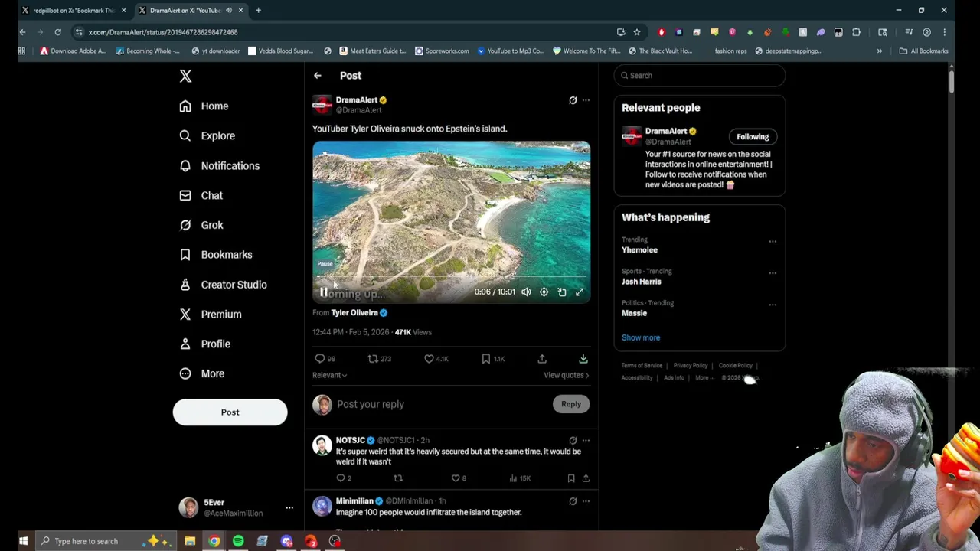Open new browser tab

point(258,10)
